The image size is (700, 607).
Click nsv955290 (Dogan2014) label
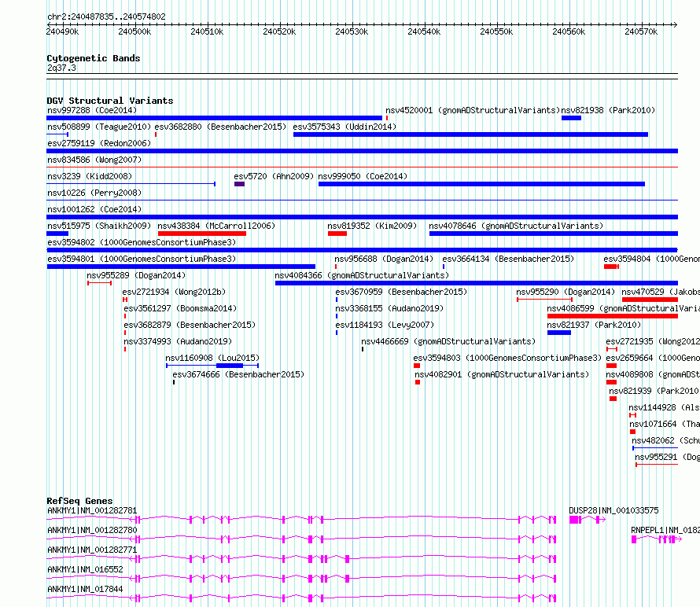coord(566,292)
